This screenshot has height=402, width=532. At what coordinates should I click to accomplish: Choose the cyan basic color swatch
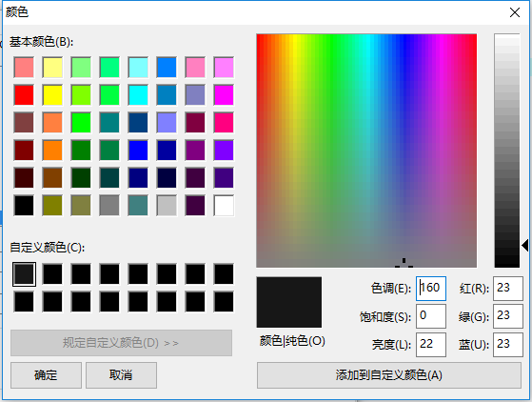(138, 94)
